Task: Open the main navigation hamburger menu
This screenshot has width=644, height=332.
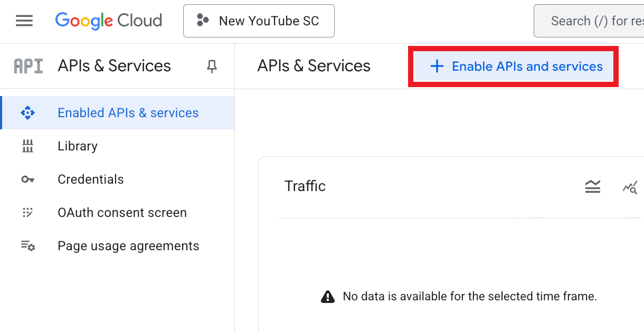Action: click(x=24, y=21)
